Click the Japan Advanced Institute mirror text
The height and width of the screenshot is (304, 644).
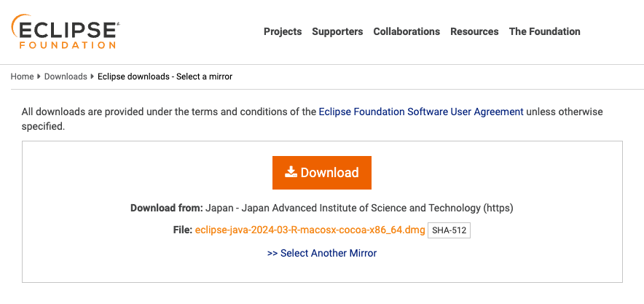[359, 208]
